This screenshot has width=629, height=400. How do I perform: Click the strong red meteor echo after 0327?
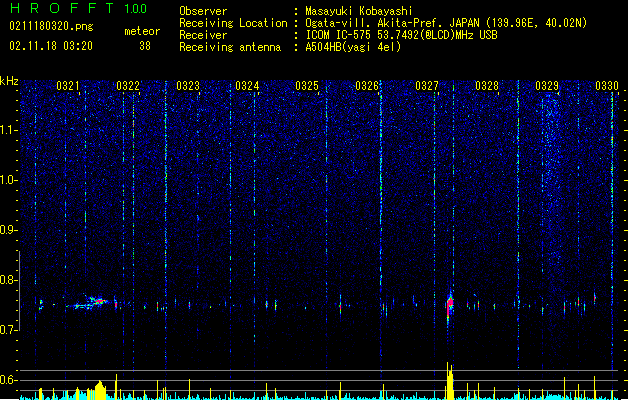(450, 307)
